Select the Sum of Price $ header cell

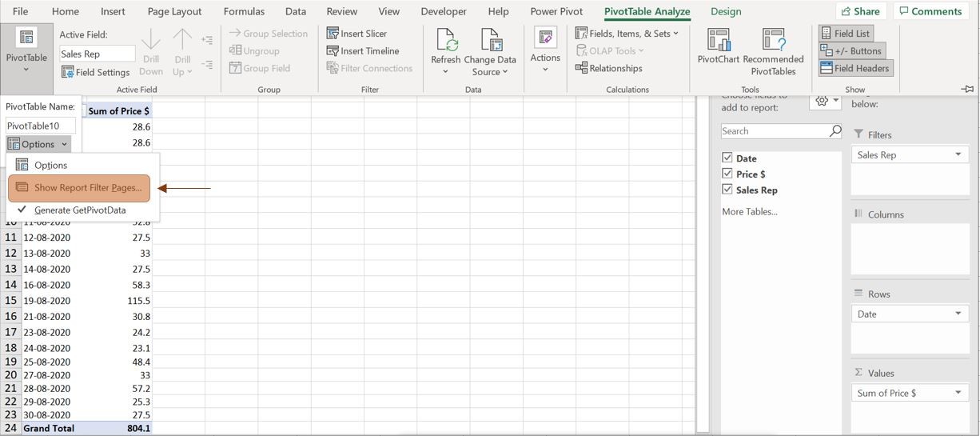click(118, 110)
